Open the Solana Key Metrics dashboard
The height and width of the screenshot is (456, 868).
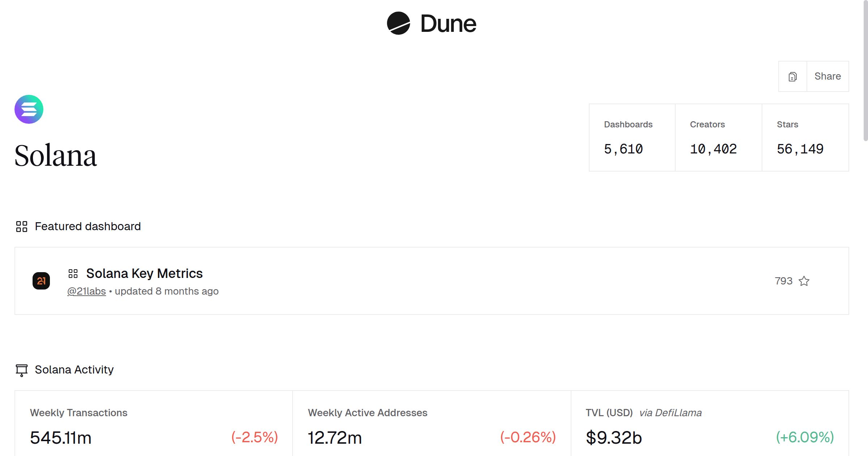tap(144, 274)
